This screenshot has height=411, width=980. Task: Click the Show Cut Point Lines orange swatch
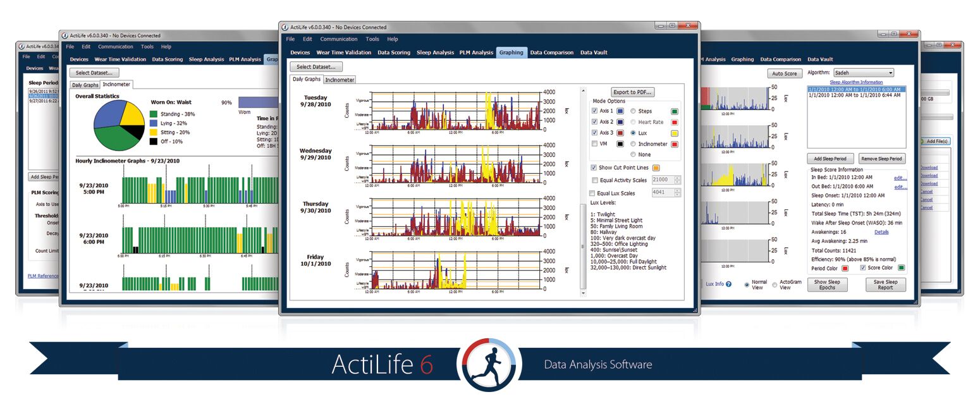(656, 168)
